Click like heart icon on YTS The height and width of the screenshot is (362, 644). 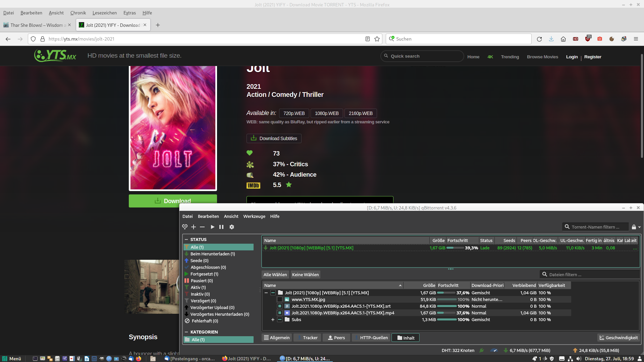pos(250,153)
